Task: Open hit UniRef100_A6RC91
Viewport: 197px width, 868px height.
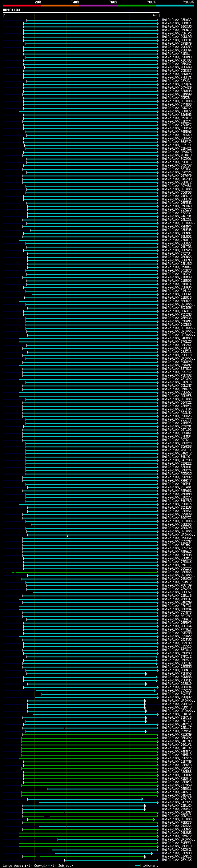Action: (x=177, y=40)
